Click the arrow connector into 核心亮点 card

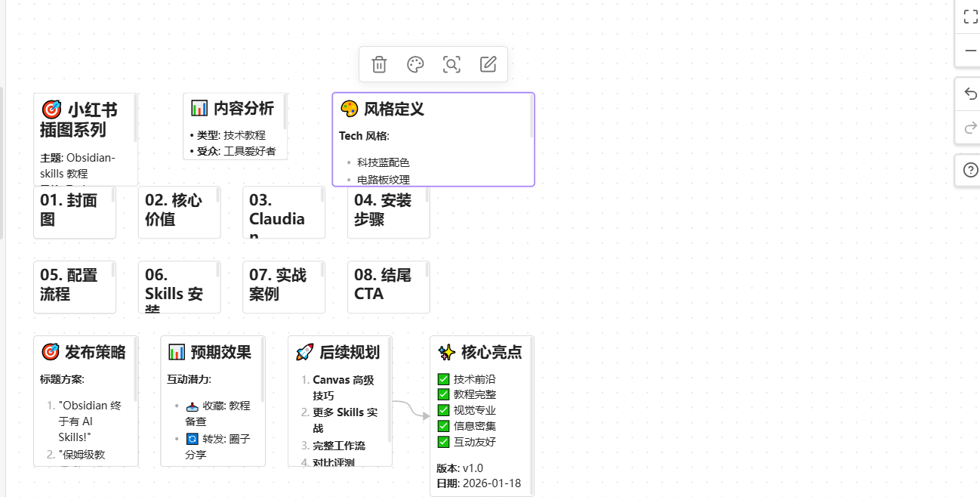(411, 409)
